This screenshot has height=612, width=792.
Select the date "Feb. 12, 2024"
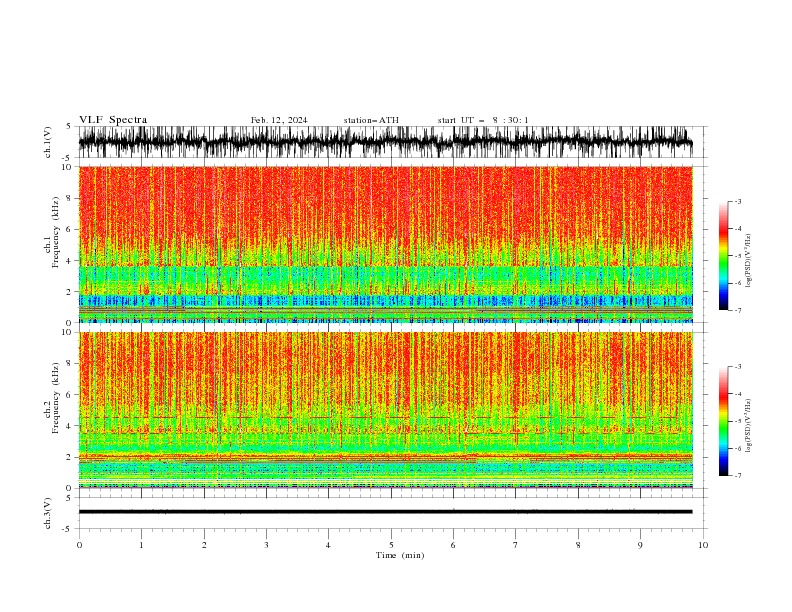[279, 120]
